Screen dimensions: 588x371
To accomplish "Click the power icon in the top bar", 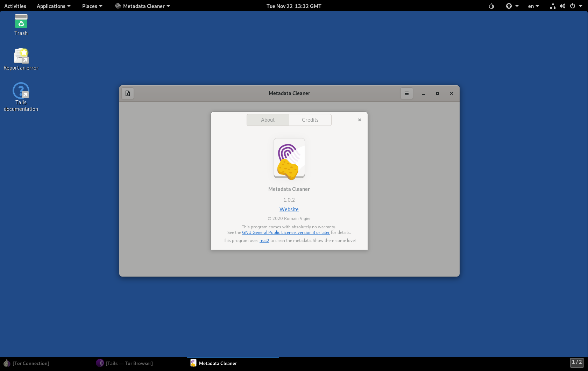I will point(573,6).
